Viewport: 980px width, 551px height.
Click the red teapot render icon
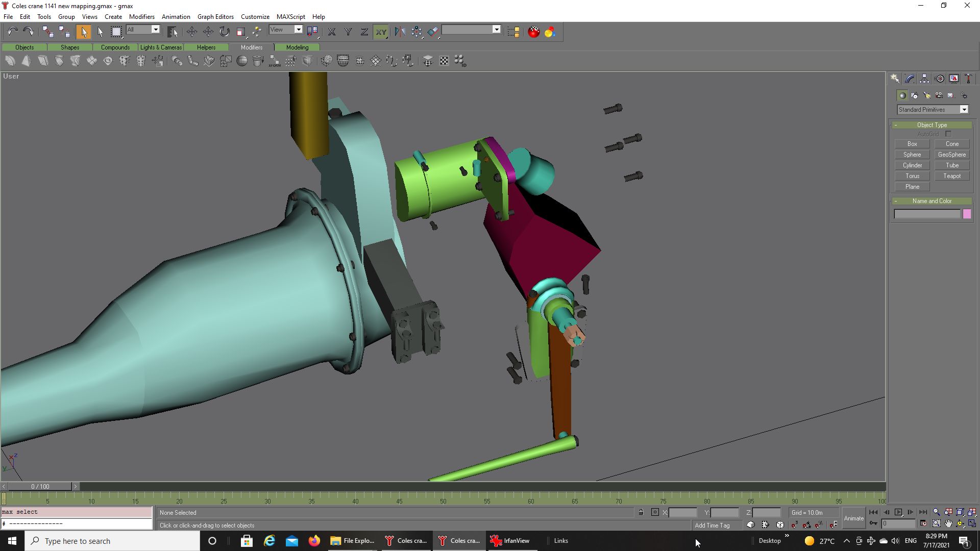point(533,32)
